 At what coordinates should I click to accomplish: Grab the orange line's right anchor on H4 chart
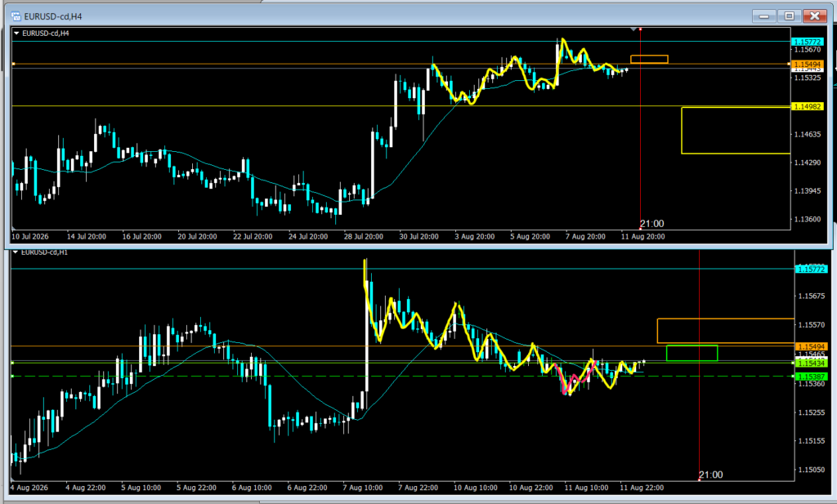789,64
